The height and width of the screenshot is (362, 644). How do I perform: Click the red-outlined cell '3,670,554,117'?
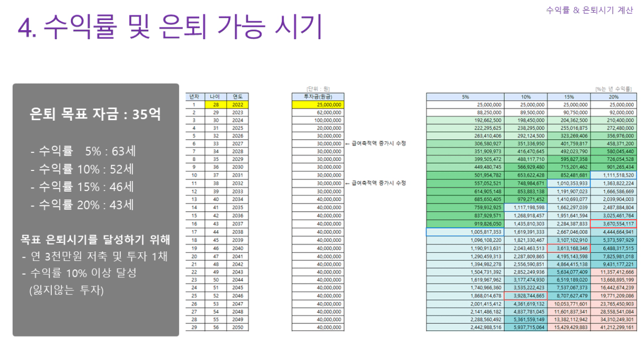pos(613,224)
